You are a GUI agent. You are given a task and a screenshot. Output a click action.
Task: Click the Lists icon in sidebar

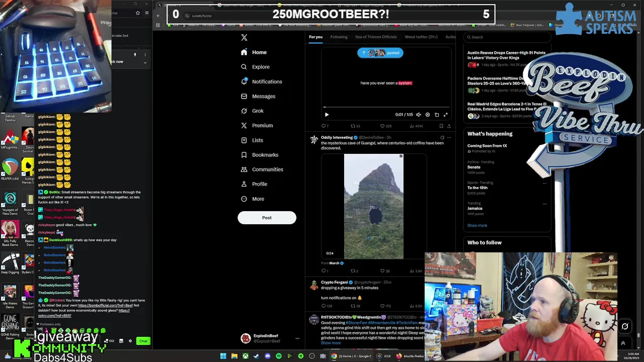point(244,140)
